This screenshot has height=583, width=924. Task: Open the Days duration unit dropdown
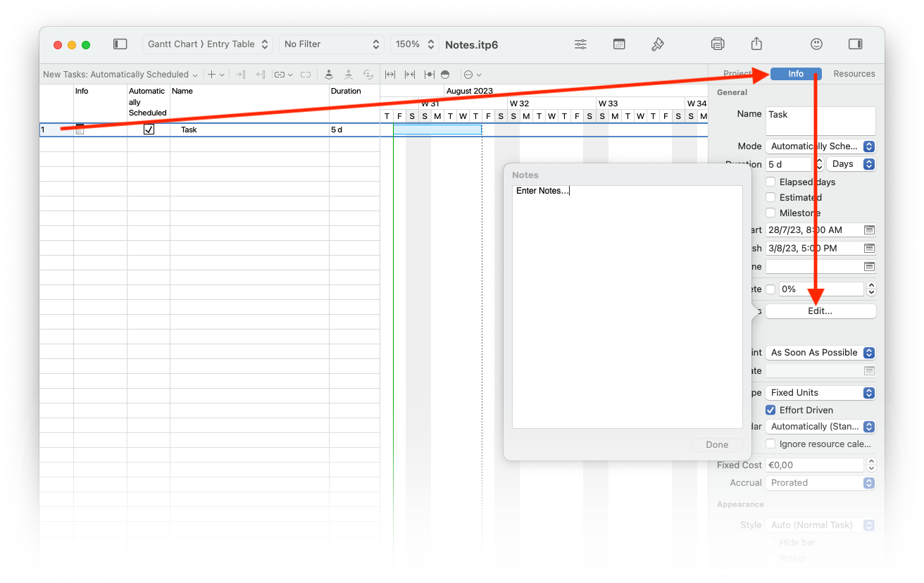[851, 163]
